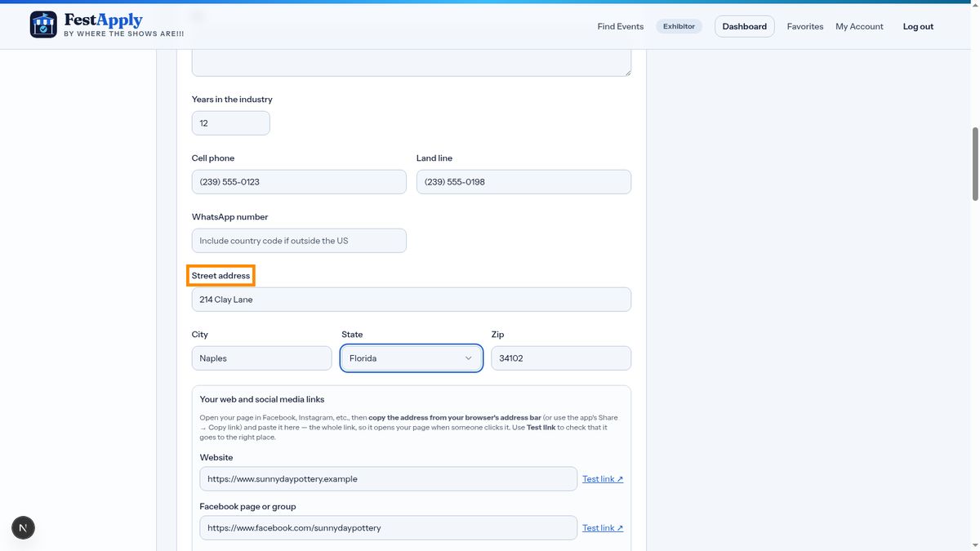Open Favorites in the top navigation
The image size is (980, 551).
(x=805, y=26)
